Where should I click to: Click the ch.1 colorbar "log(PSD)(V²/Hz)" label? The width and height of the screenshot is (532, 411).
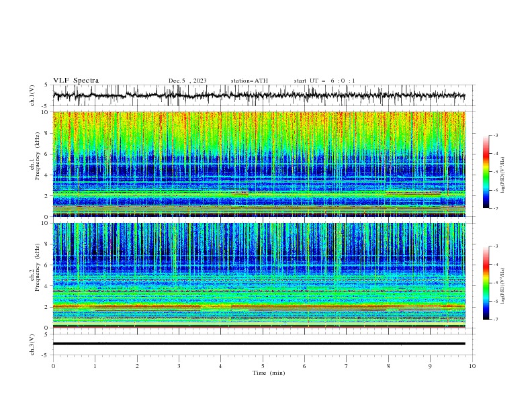click(503, 175)
